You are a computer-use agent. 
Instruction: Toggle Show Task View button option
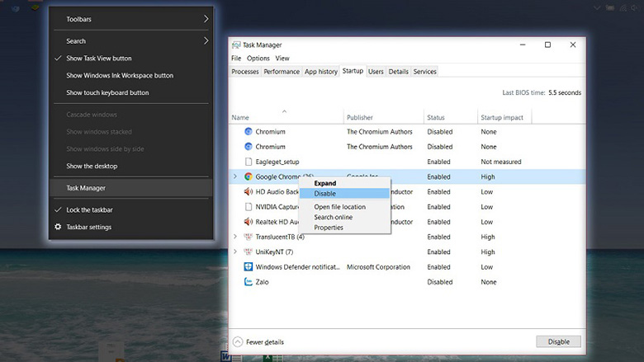coord(98,59)
